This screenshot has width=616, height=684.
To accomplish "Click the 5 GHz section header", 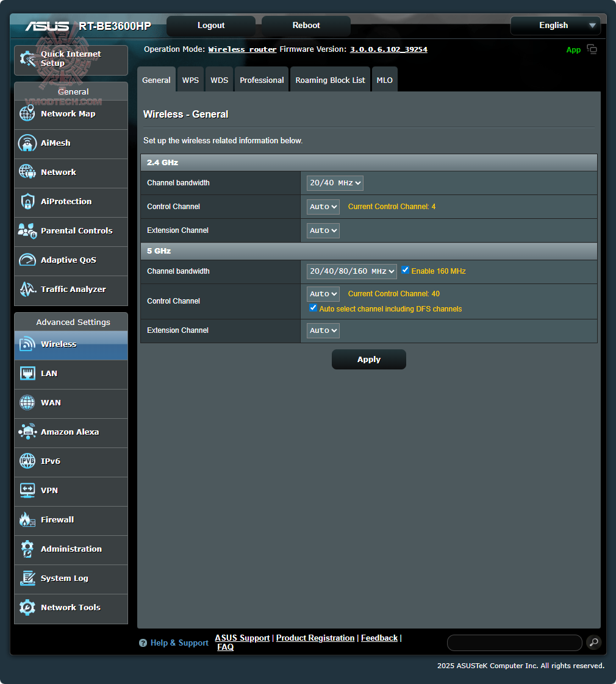I will click(x=369, y=251).
